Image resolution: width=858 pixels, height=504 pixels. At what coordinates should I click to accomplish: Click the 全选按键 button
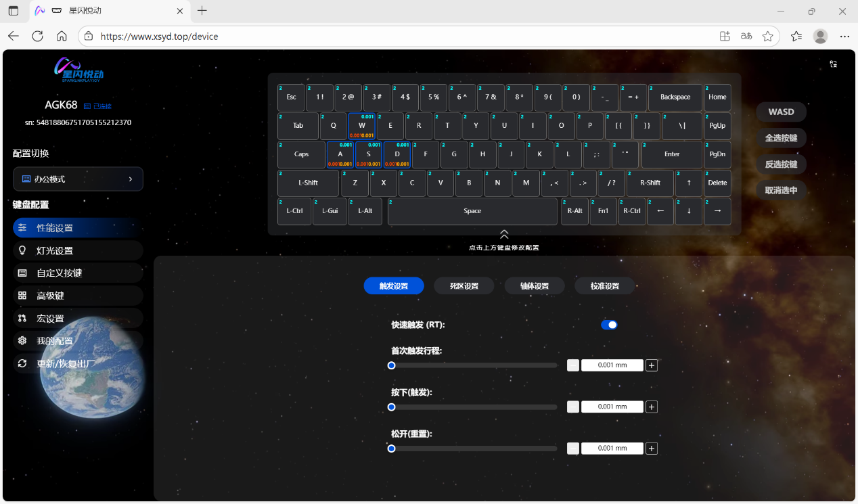781,138
